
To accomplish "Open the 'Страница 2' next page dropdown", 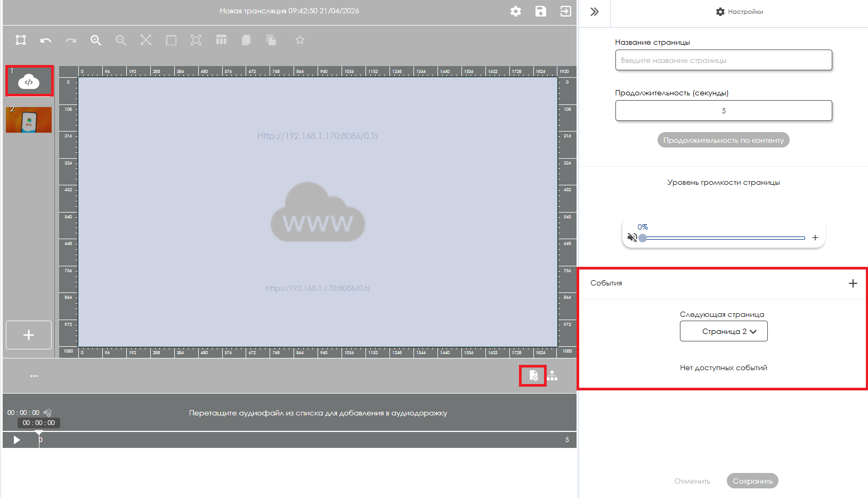I will coord(723,331).
